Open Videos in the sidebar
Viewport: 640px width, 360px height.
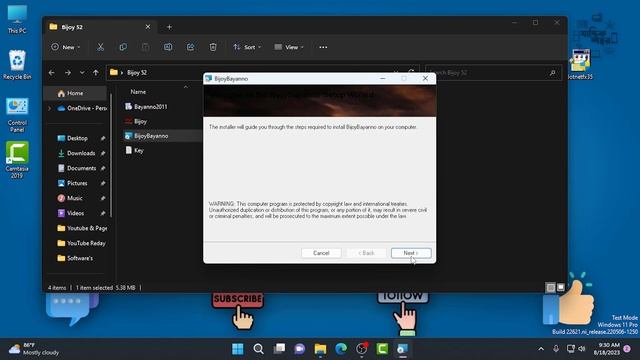point(76,213)
